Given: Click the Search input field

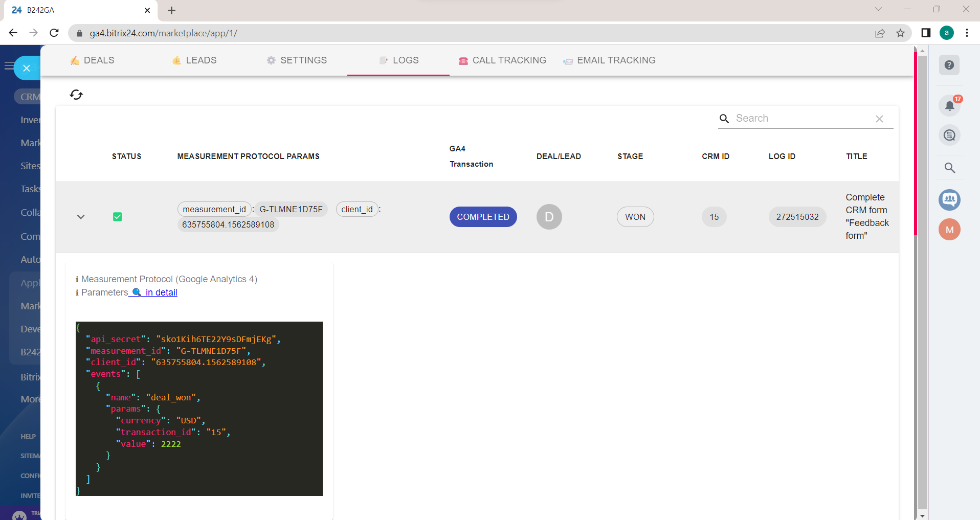Looking at the screenshot, I should tap(800, 119).
